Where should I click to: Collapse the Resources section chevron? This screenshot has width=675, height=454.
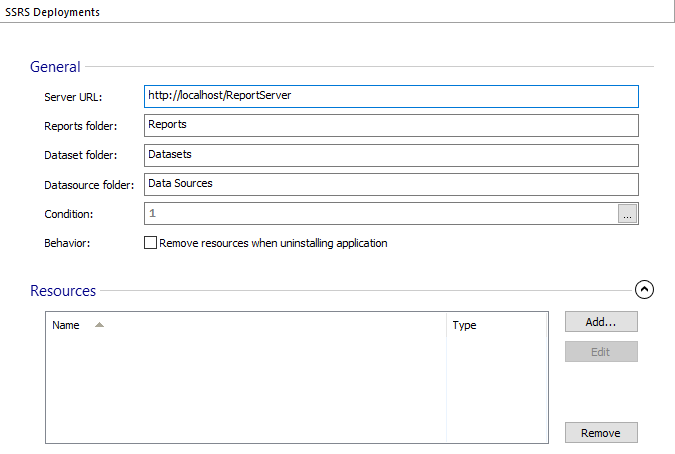coord(644,290)
